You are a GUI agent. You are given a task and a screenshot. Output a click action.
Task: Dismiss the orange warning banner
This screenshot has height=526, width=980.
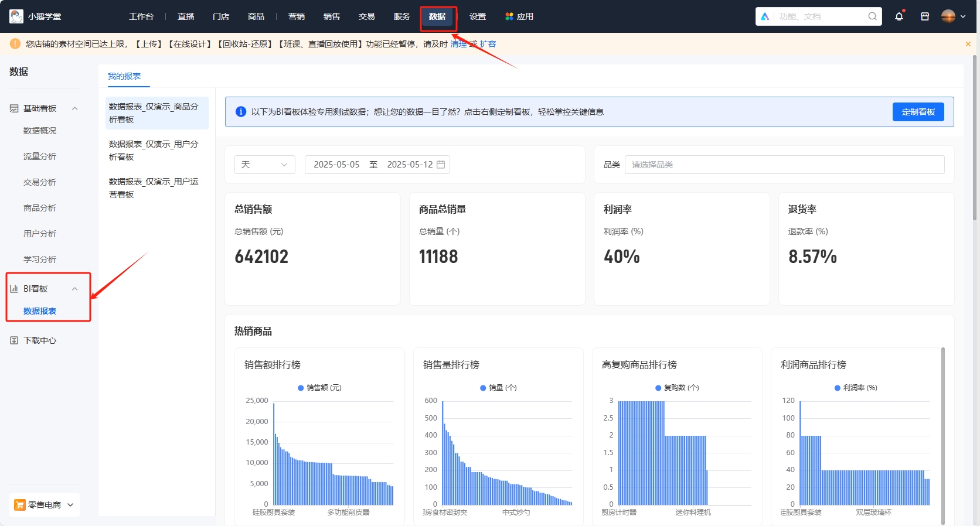968,44
